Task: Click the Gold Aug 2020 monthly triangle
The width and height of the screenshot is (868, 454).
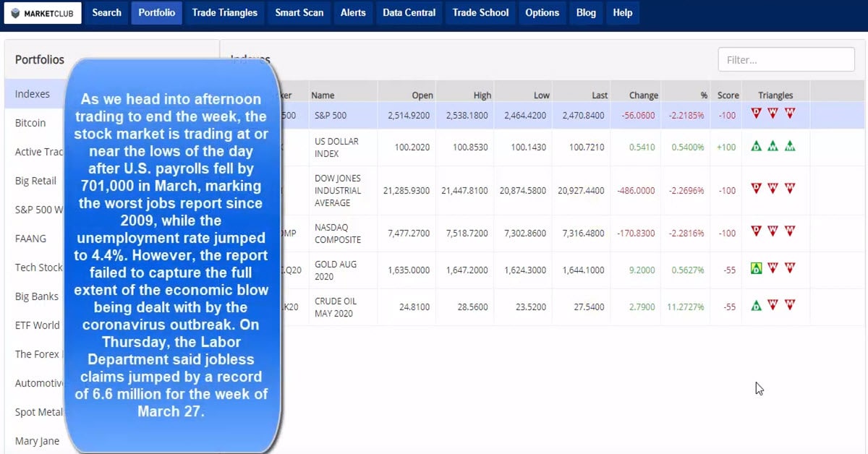Action: 790,268
